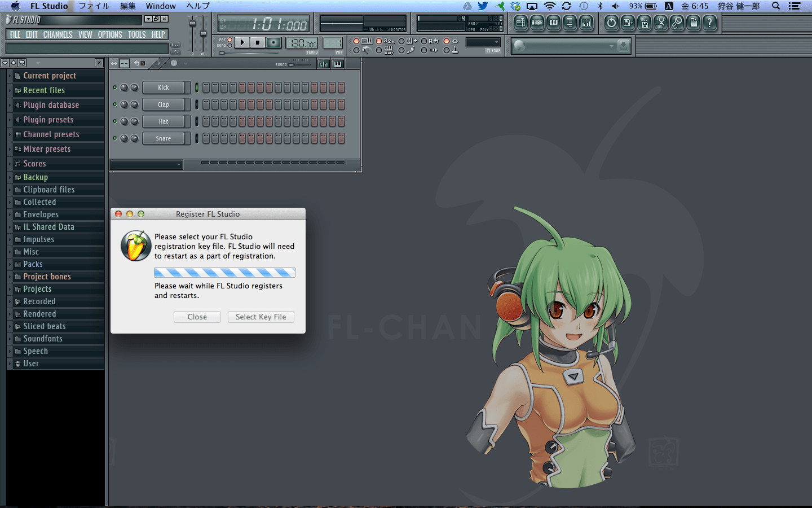Click the news download arrow icon
812x508 pixels.
[x=623, y=46]
